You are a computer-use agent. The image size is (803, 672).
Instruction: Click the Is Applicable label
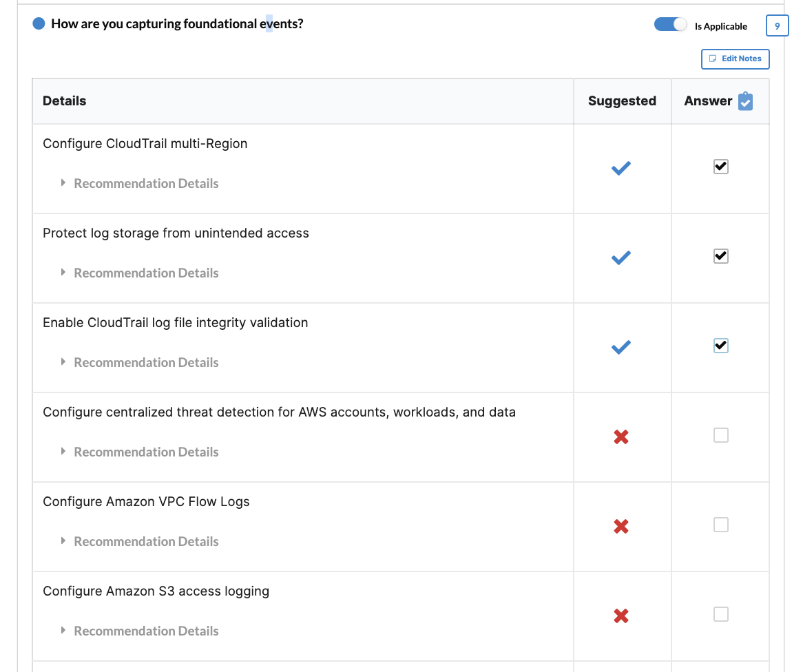pos(720,26)
